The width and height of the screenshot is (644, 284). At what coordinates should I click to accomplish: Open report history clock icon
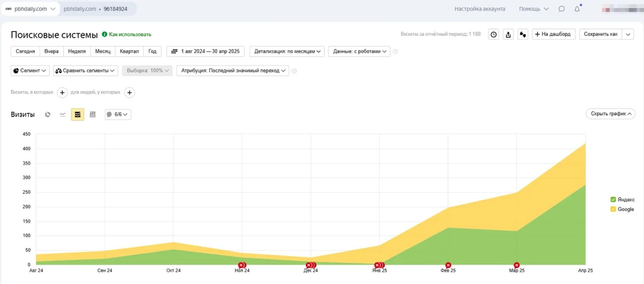click(494, 34)
